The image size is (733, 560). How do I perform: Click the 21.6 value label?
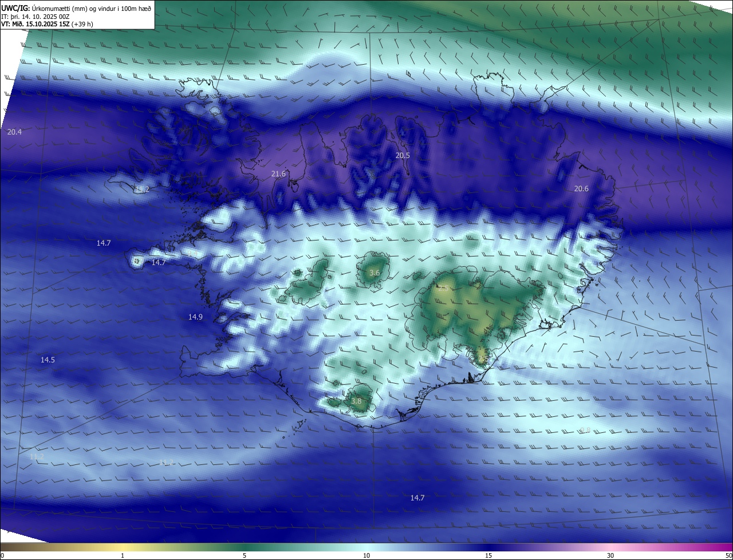coord(278,173)
